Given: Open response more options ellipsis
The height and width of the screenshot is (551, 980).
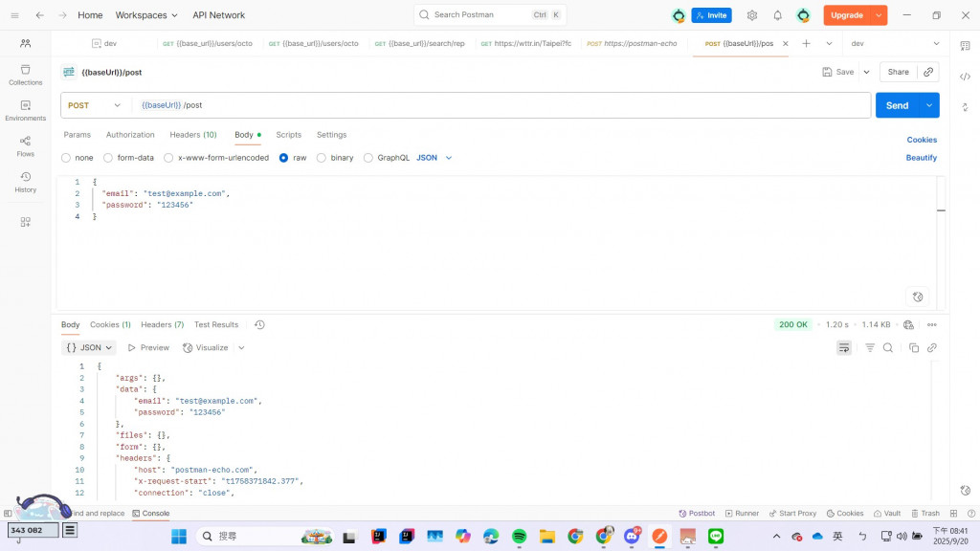Looking at the screenshot, I should point(932,325).
